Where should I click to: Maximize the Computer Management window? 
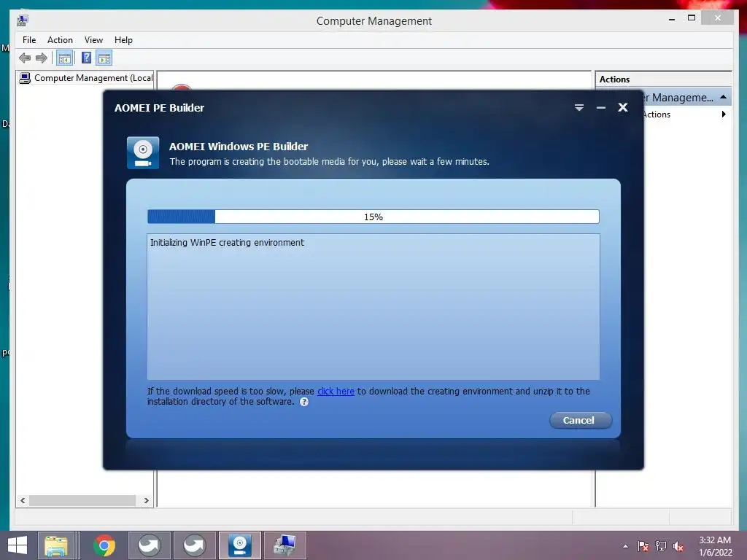pos(692,18)
